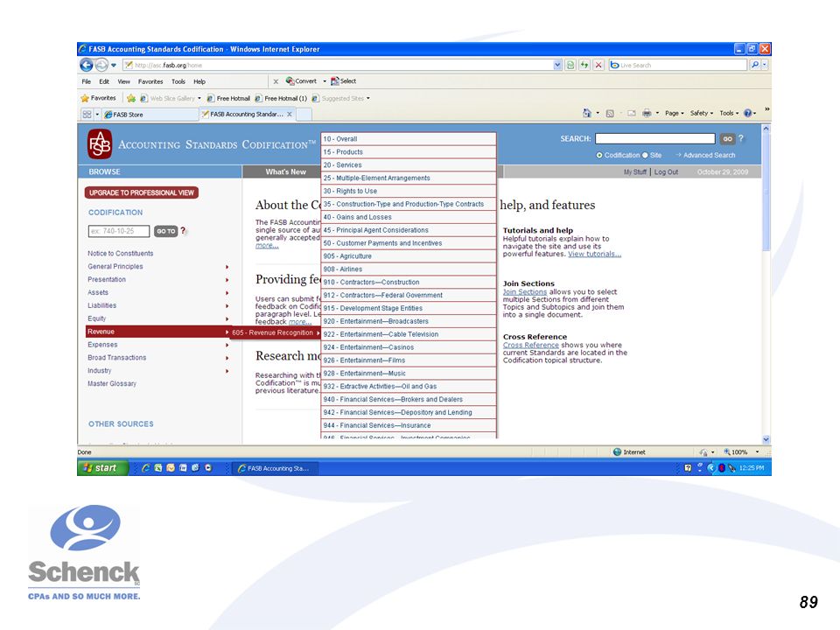The width and height of the screenshot is (840, 630).
Task: Click the Live Search magnifier icon
Action: [755, 65]
